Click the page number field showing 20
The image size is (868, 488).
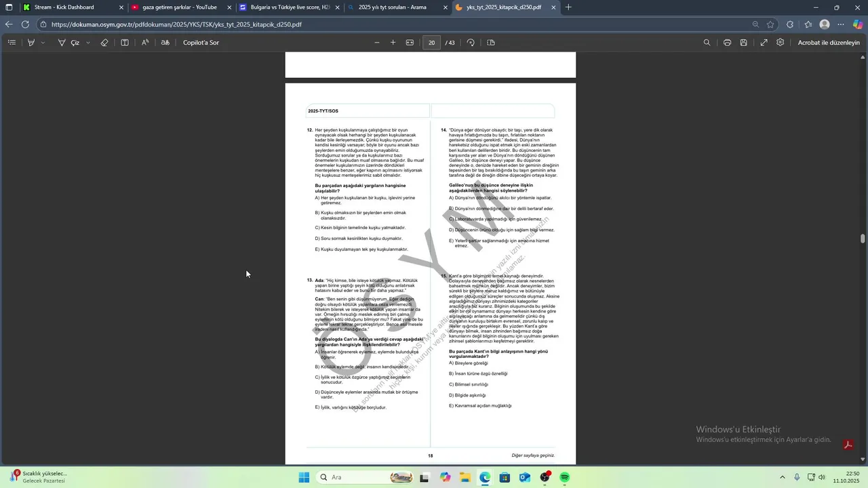tap(431, 43)
